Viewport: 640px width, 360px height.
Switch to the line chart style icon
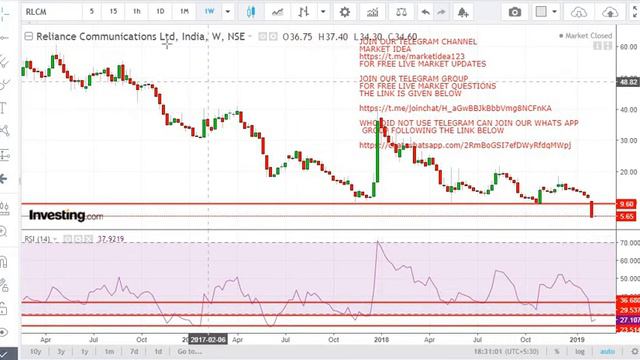tap(278, 12)
